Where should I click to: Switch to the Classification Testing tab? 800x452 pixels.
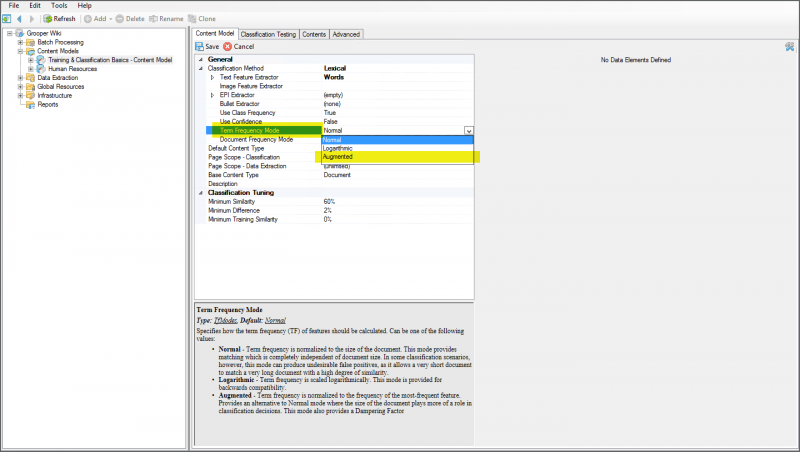click(x=268, y=35)
